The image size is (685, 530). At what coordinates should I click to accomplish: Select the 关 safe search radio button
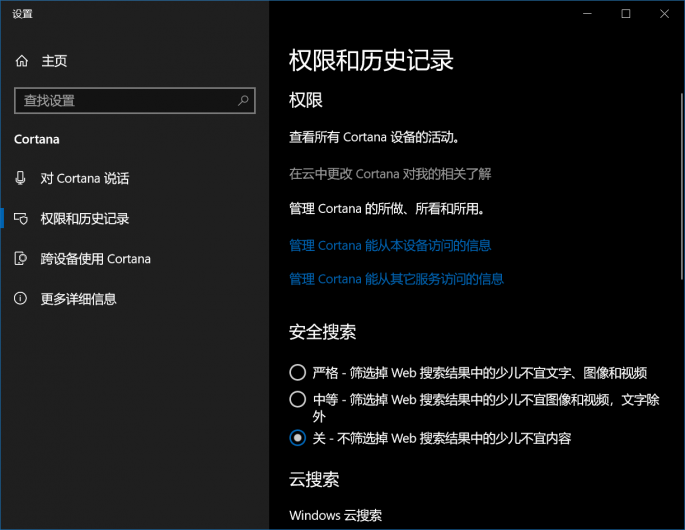click(x=298, y=438)
